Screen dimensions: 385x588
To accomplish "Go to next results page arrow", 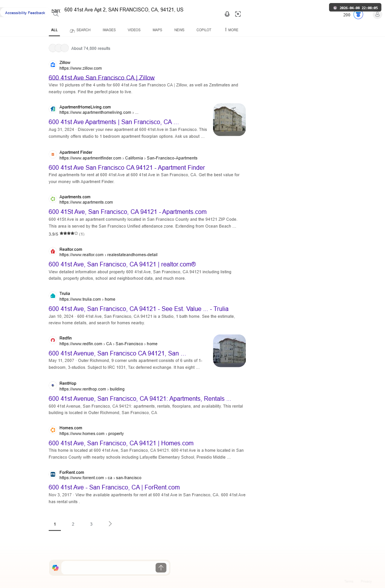I will coord(110,524).
